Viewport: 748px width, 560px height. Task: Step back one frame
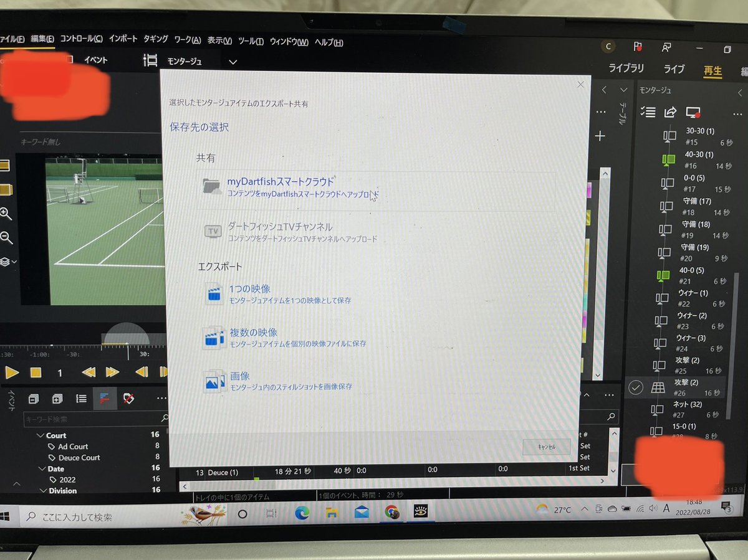pyautogui.click(x=142, y=373)
